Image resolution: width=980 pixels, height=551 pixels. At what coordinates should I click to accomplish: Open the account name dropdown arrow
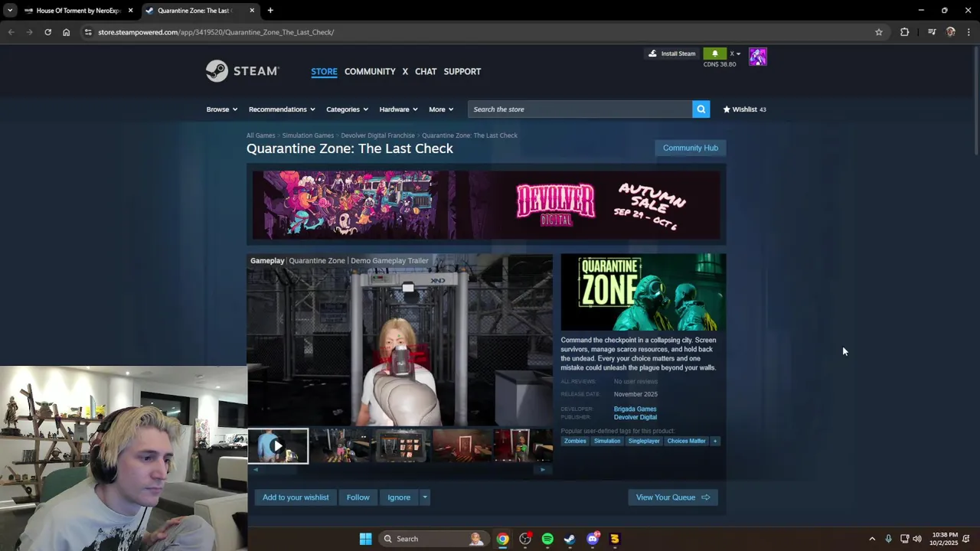738,54
